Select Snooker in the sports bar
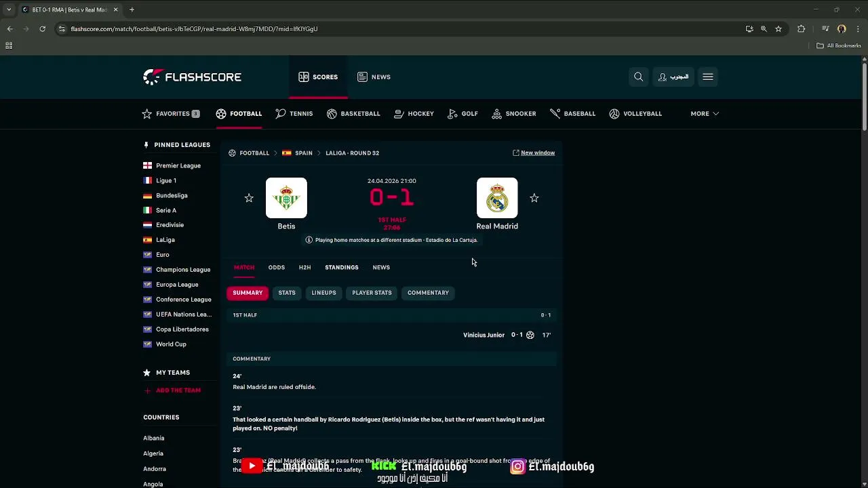 [514, 114]
